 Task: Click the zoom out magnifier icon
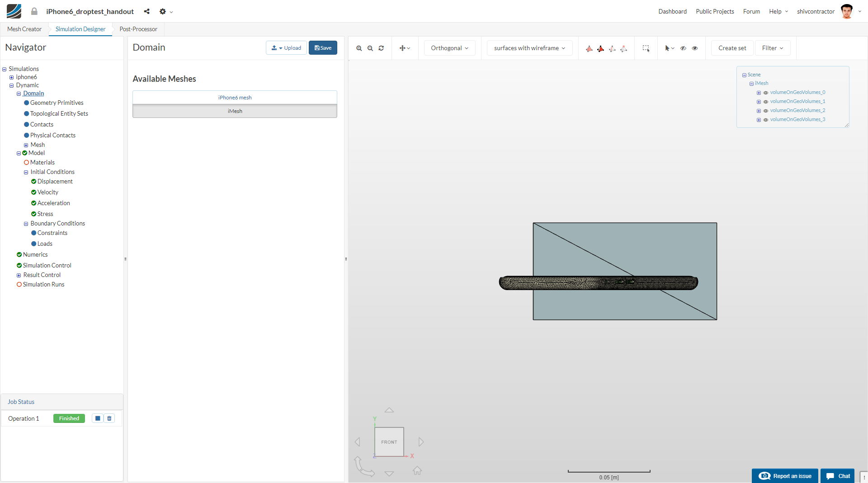[370, 48]
